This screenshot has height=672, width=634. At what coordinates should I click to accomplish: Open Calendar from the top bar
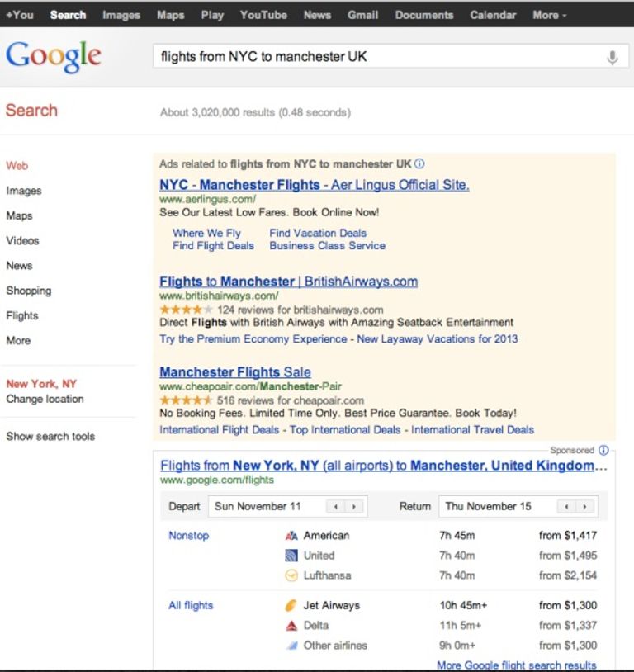click(493, 15)
